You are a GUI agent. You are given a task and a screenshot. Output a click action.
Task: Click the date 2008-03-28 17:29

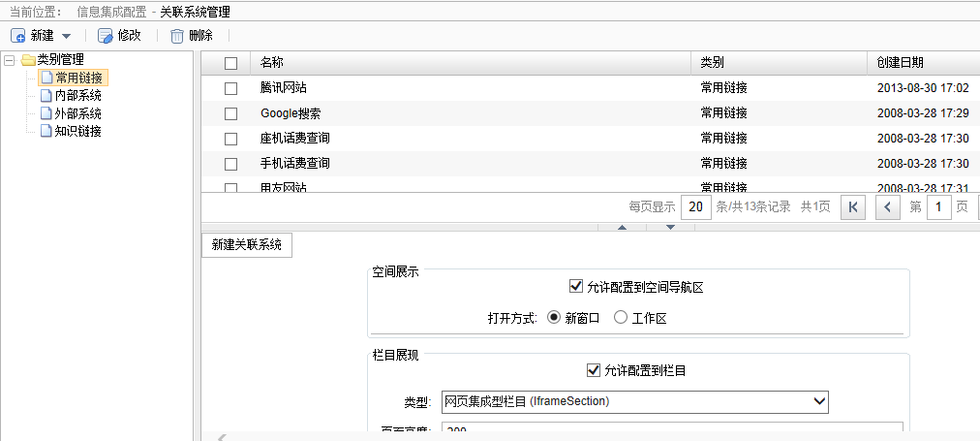tap(923, 113)
